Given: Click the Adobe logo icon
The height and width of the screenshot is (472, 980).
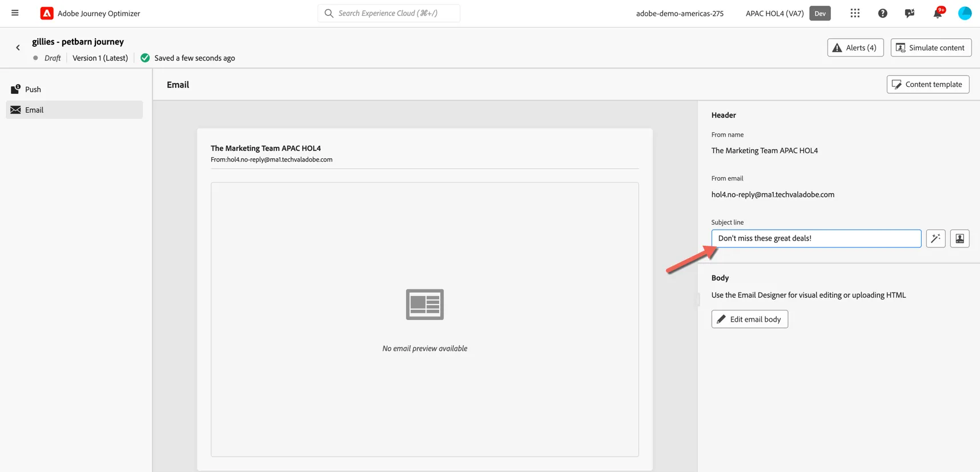Looking at the screenshot, I should (47, 13).
